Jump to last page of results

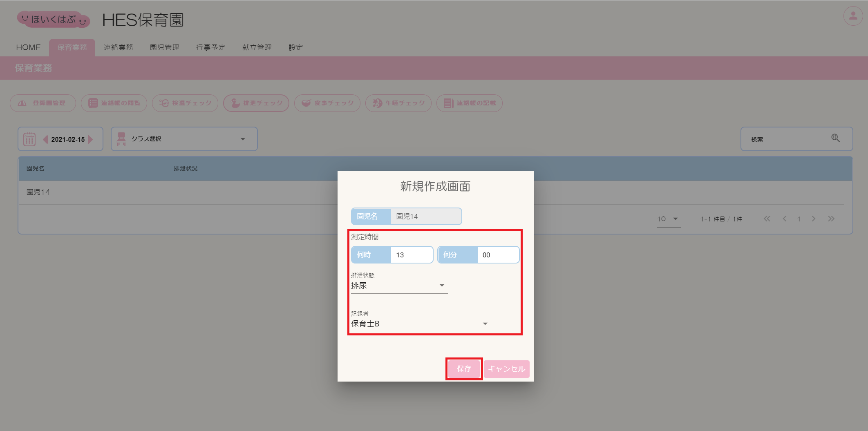coord(831,219)
